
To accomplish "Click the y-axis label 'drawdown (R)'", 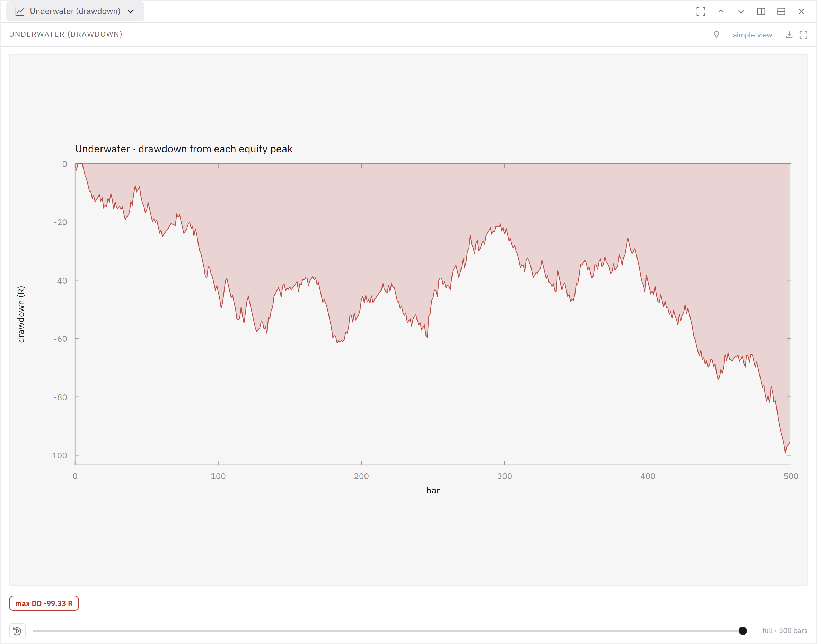I will (21, 314).
